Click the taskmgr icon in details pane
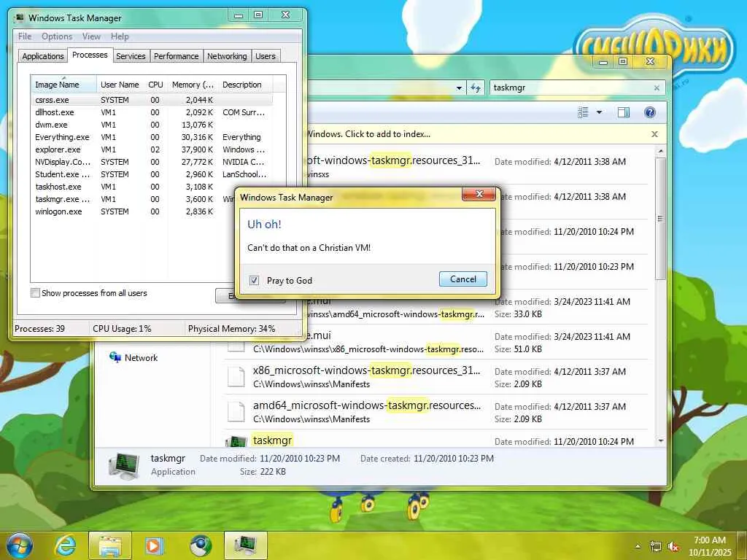This screenshot has height=560, width=747. [124, 466]
